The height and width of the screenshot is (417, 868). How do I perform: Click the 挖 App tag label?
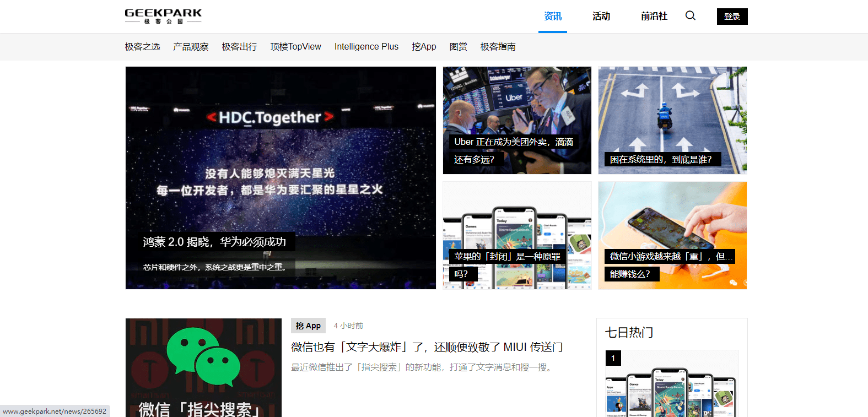pyautogui.click(x=308, y=326)
